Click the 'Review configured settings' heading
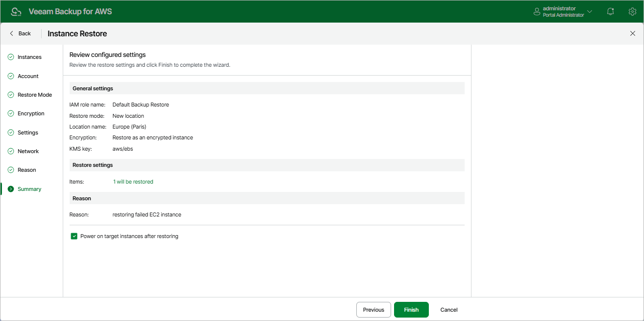Image resolution: width=644 pixels, height=321 pixels. (108, 55)
